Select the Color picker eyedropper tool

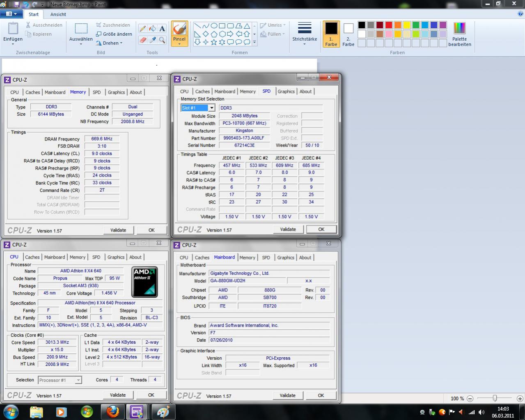(x=152, y=40)
